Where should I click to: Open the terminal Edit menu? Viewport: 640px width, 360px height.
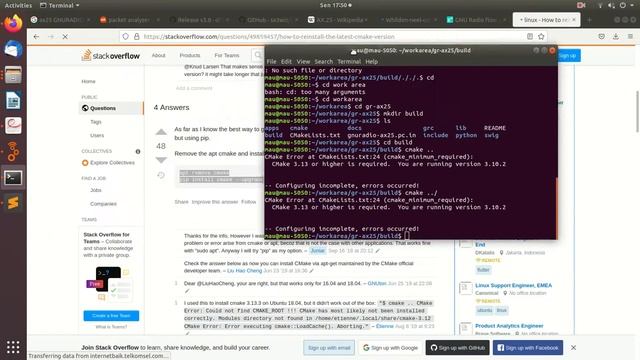286,62
